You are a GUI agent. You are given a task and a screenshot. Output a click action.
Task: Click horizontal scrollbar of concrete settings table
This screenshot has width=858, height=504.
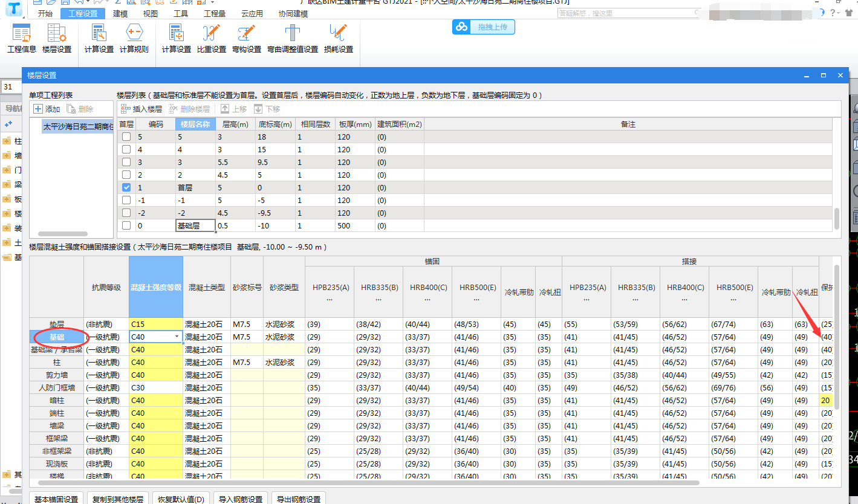[368, 483]
